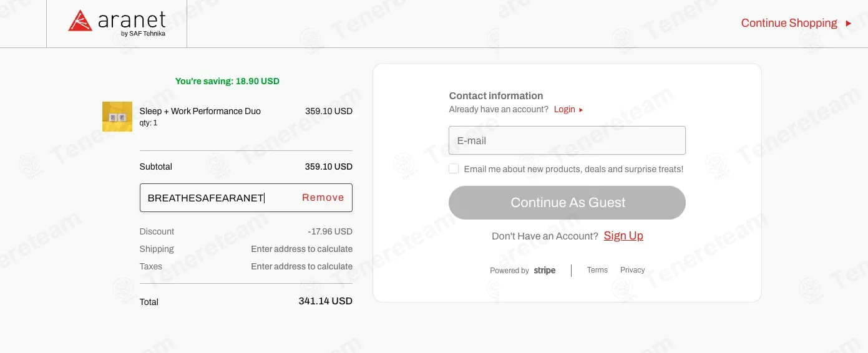Image resolution: width=868 pixels, height=353 pixels.
Task: Focus the E-mail input field
Action: pyautogui.click(x=567, y=140)
